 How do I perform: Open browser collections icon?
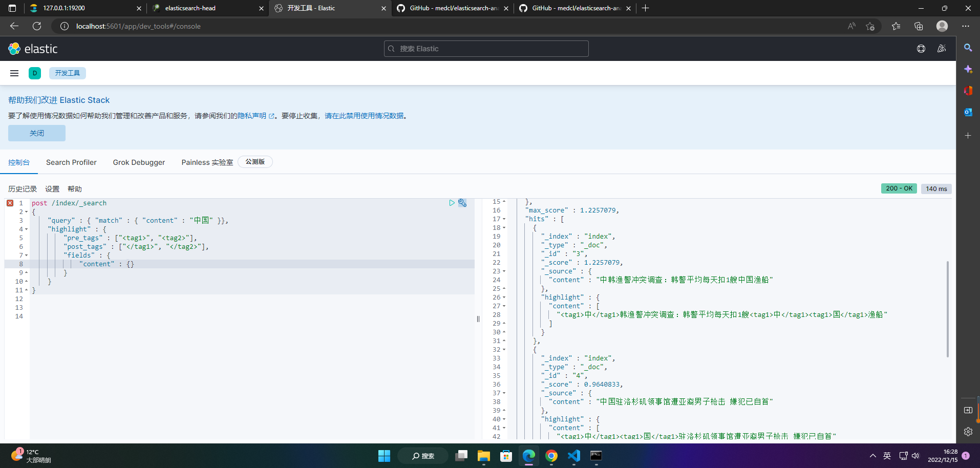919,26
